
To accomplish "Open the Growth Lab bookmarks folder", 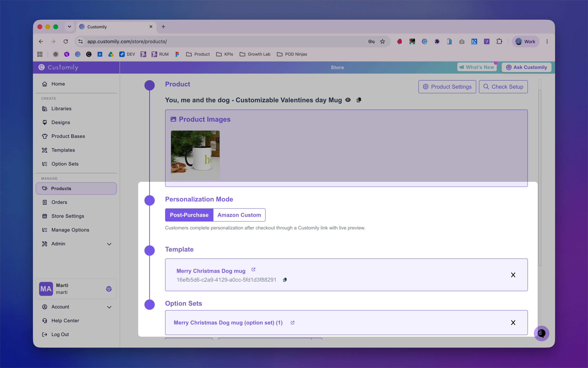I will [255, 54].
